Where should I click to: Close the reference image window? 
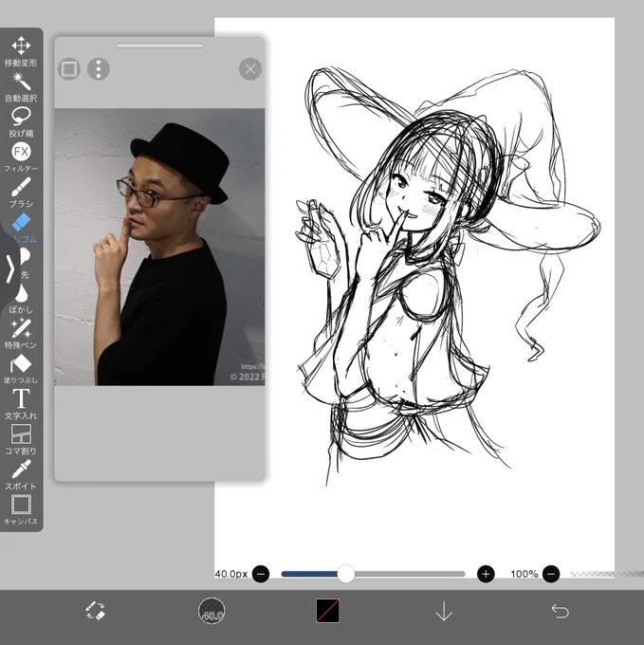pyautogui.click(x=250, y=69)
